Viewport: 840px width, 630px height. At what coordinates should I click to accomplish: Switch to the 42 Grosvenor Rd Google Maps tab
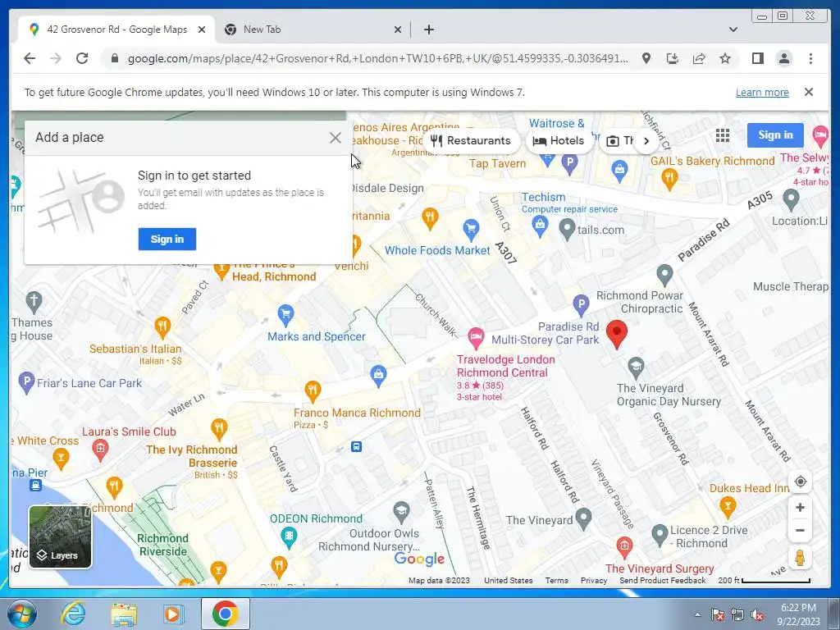[116, 30]
